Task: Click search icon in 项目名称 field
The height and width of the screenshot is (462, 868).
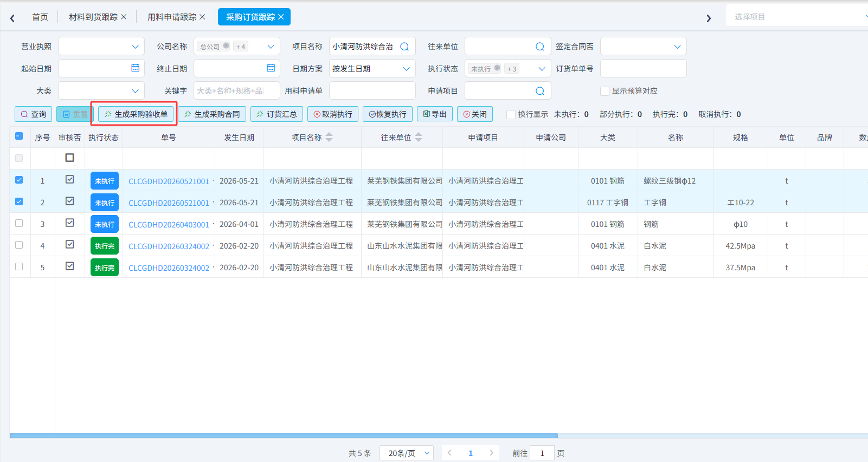Action: (x=404, y=47)
